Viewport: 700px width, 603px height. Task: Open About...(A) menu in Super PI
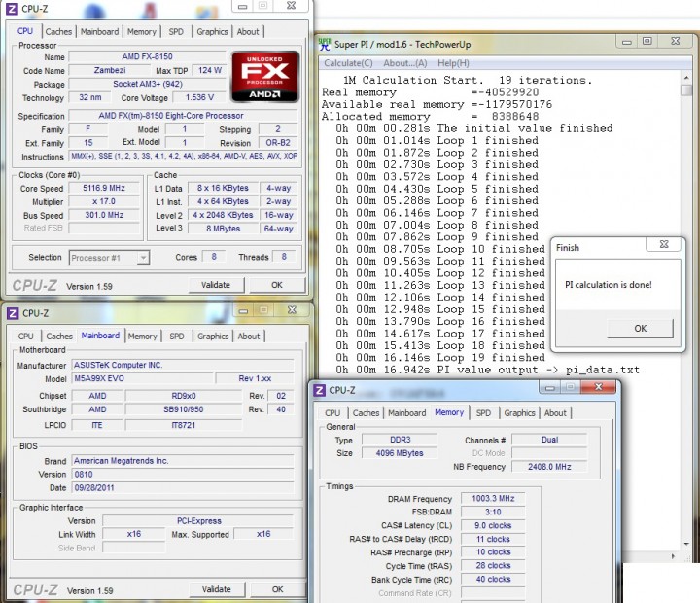(x=405, y=63)
